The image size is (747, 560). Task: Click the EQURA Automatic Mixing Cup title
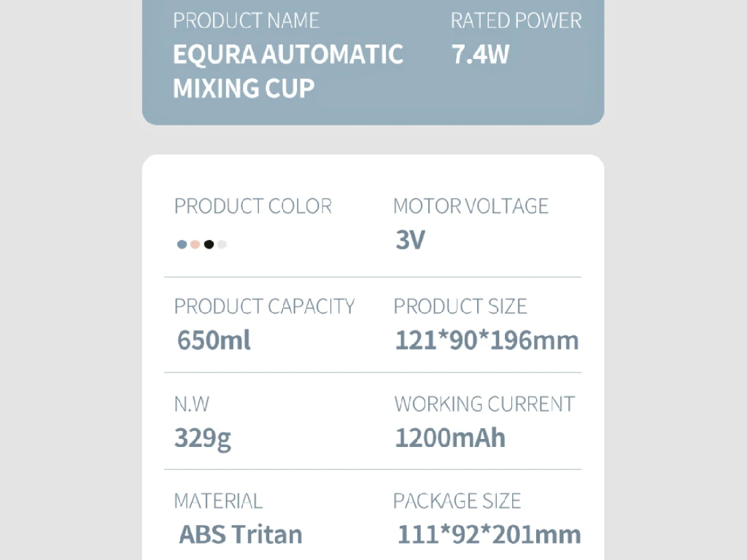[287, 71]
